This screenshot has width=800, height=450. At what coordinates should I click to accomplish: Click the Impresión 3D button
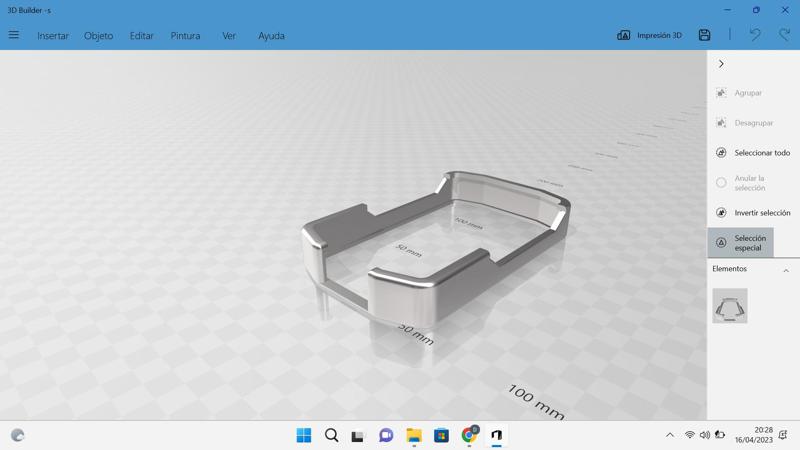[649, 35]
